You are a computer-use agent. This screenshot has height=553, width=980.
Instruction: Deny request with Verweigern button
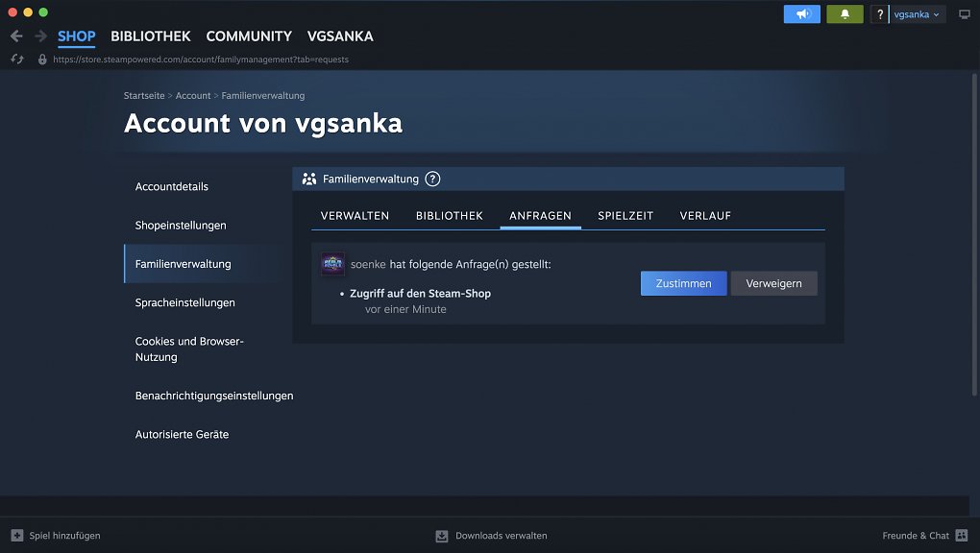coord(773,283)
